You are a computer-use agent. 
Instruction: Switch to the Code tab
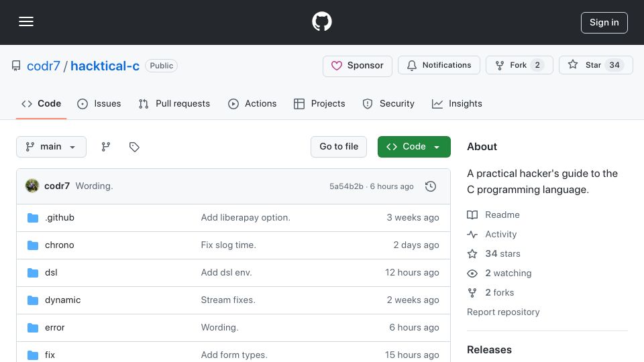coord(41,104)
